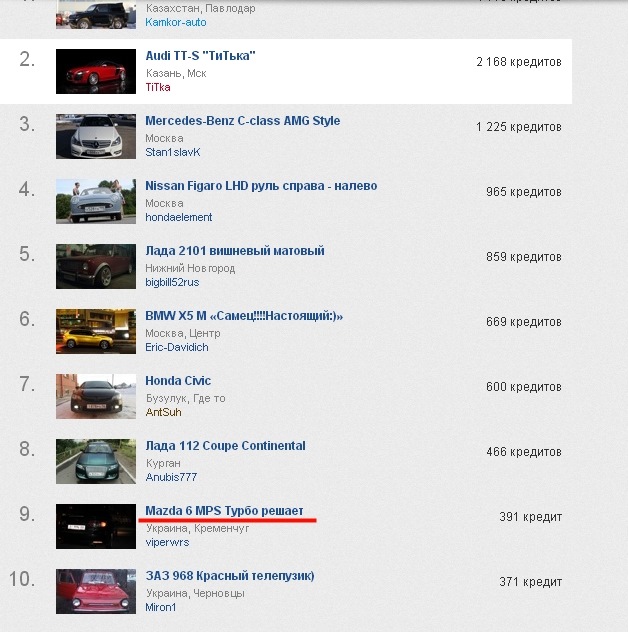The width and height of the screenshot is (628, 632).
Task: Visit AntSuh user profile
Action: click(163, 412)
